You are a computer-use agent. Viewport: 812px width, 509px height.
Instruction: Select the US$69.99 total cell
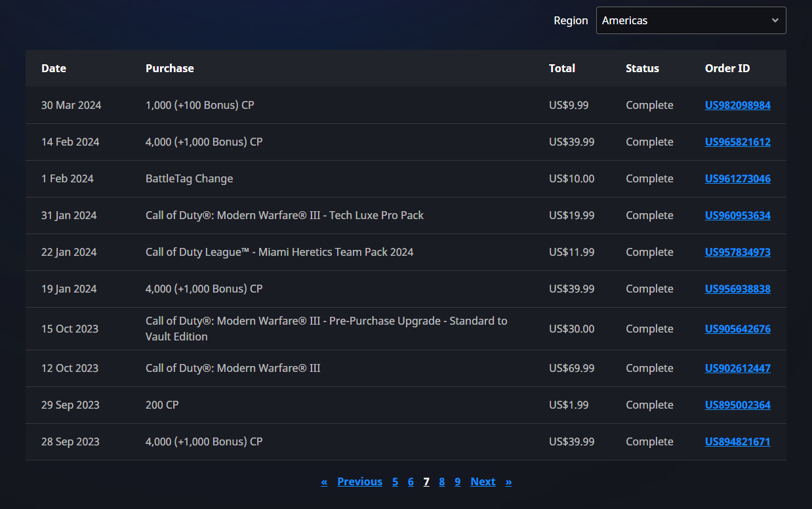coord(572,368)
